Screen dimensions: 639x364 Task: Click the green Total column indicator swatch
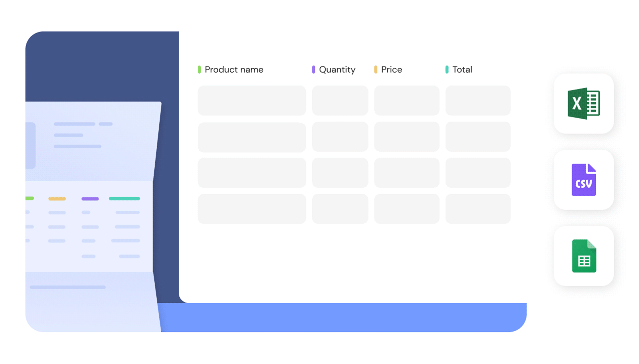tap(447, 69)
